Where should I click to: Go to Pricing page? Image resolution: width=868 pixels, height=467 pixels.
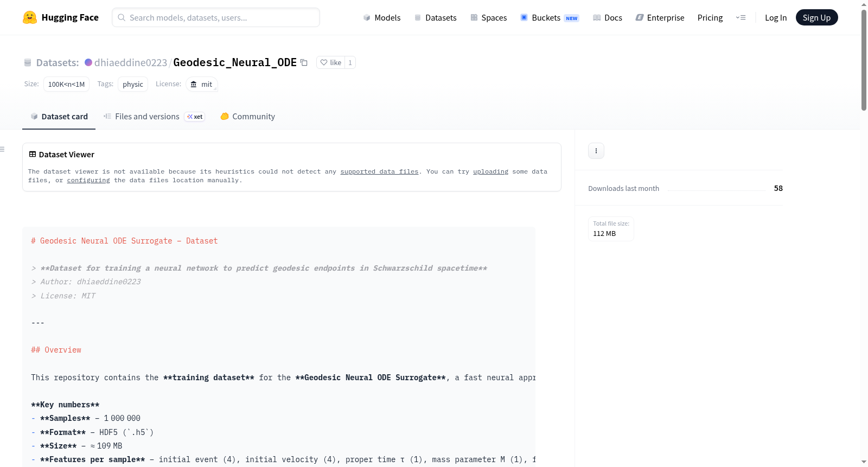[710, 17]
